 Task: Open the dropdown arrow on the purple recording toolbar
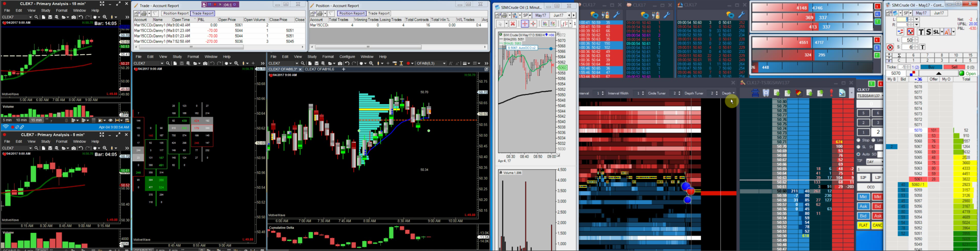coord(235,5)
